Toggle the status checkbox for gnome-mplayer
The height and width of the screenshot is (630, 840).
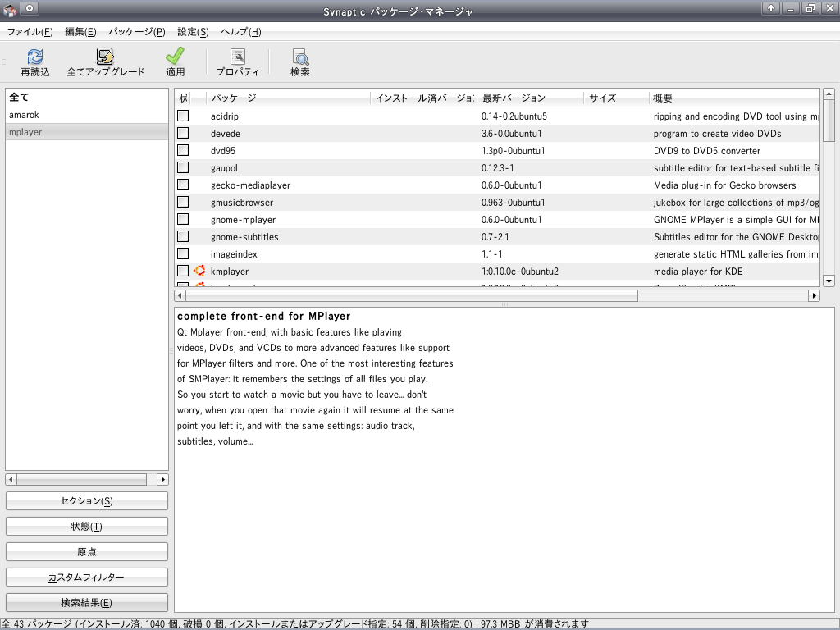[x=183, y=219]
